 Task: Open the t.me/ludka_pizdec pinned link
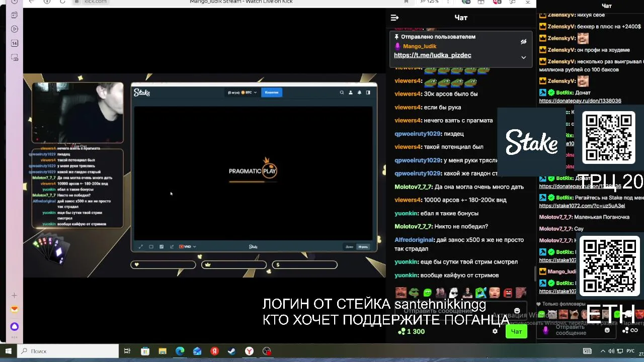coord(433,55)
